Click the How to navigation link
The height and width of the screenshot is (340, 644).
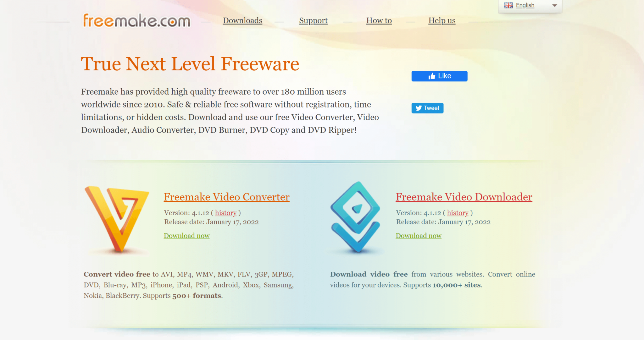click(x=379, y=20)
